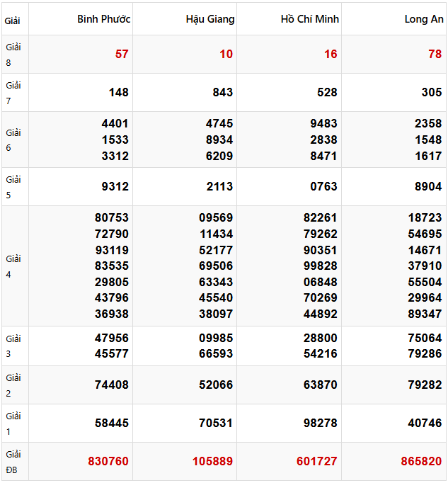
Task: Select 8471 in Giải 6
Action: click(324, 157)
